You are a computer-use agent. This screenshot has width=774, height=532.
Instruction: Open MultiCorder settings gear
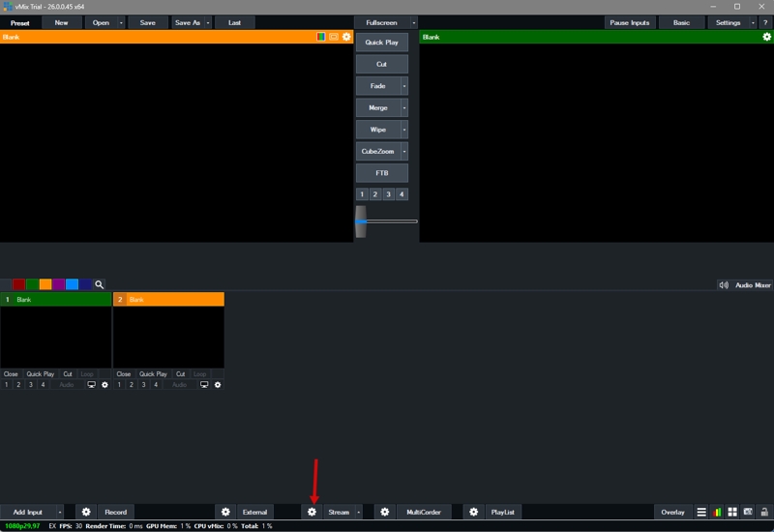(384, 512)
